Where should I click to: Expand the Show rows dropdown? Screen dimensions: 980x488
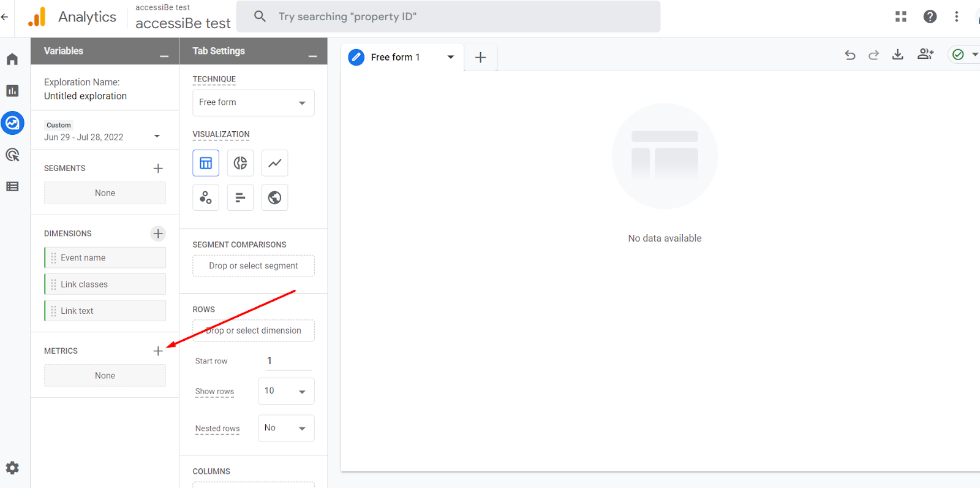[x=286, y=391]
